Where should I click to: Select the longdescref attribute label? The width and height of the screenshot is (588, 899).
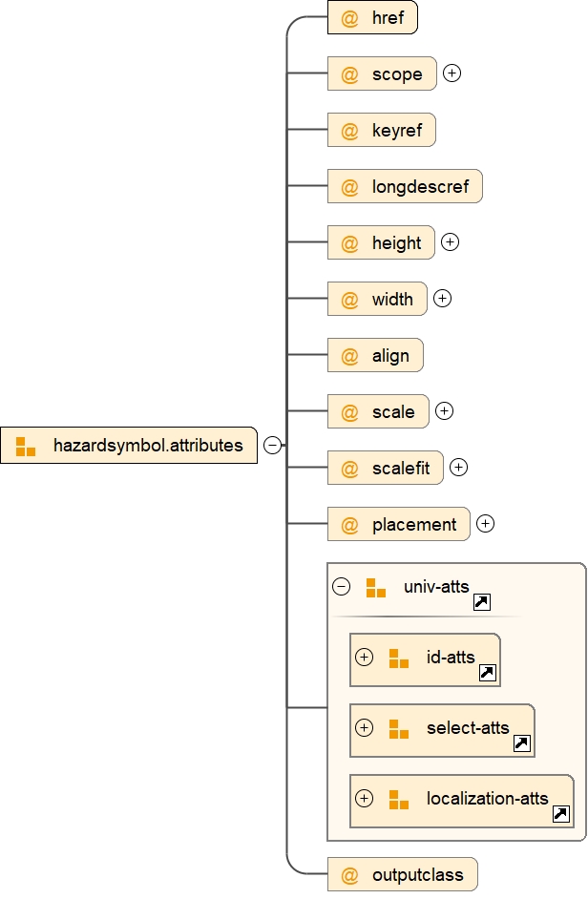421,186
